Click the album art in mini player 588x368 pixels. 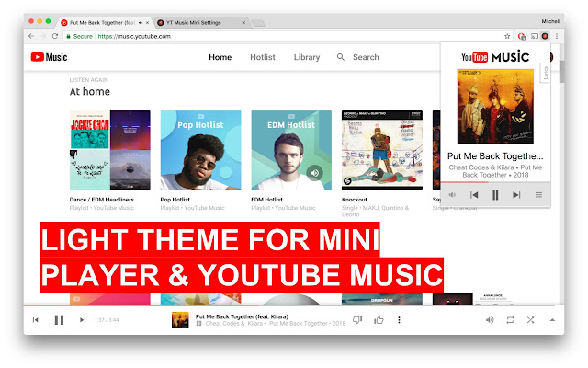click(495, 106)
